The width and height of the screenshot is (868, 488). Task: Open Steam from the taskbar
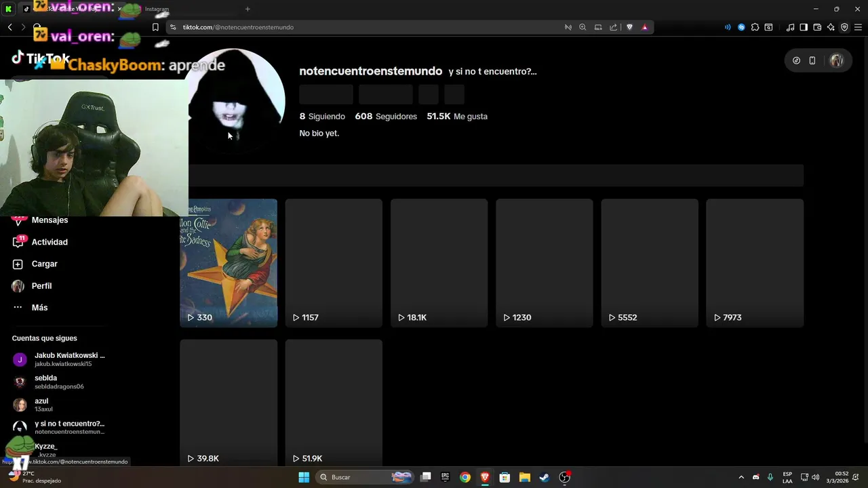pyautogui.click(x=545, y=477)
